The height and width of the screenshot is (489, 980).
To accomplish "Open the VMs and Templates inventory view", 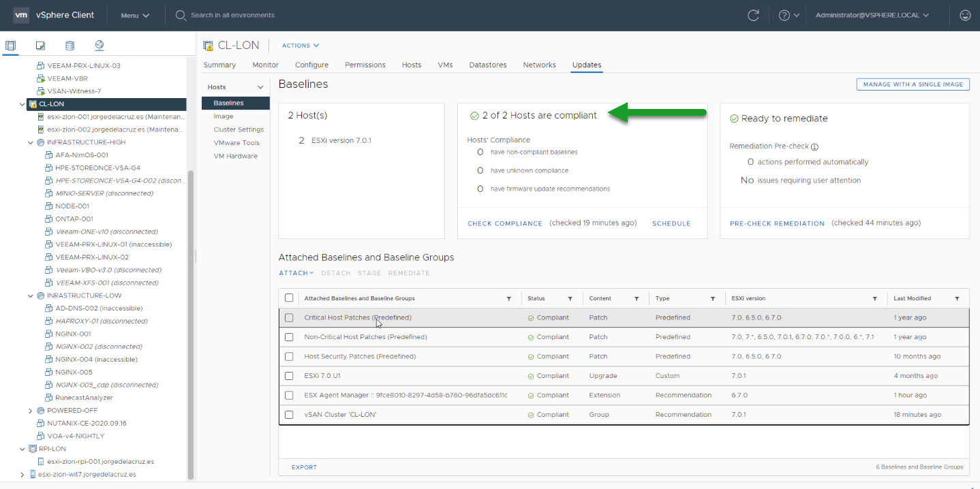I will pos(40,46).
